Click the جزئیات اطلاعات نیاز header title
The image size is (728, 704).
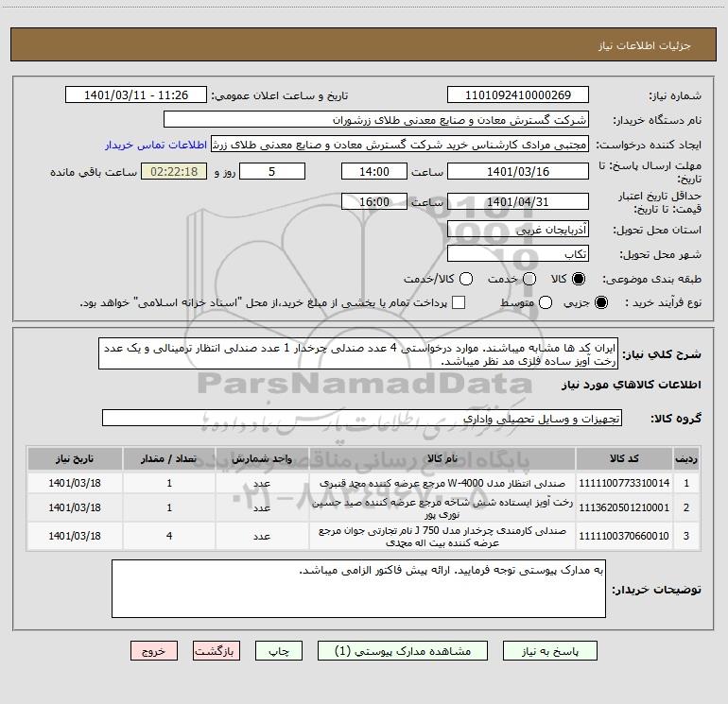(644, 45)
